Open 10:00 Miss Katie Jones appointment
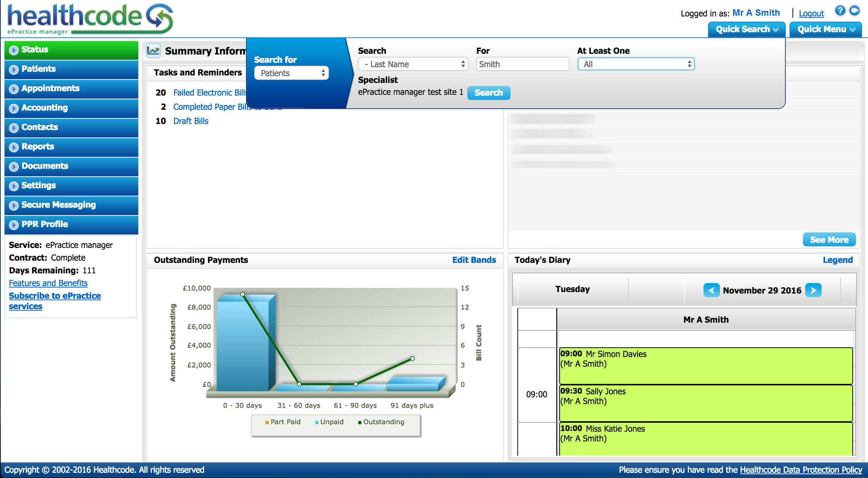 tap(706, 439)
